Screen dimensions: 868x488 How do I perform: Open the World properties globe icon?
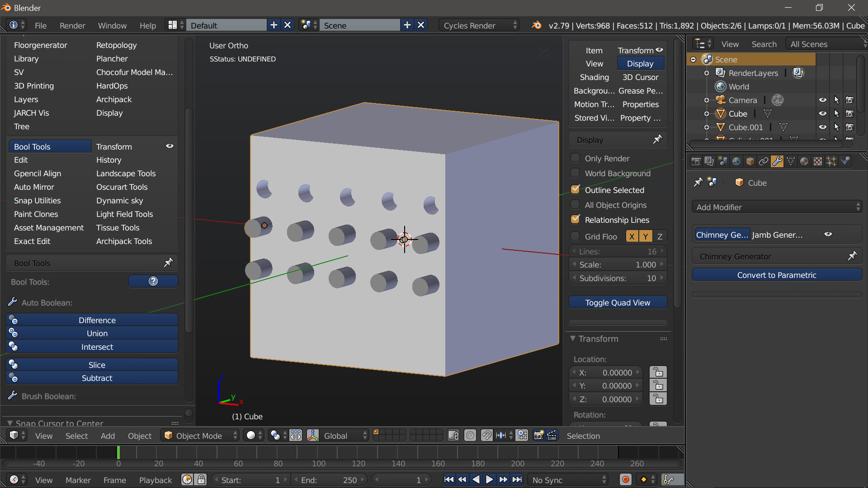pos(736,161)
